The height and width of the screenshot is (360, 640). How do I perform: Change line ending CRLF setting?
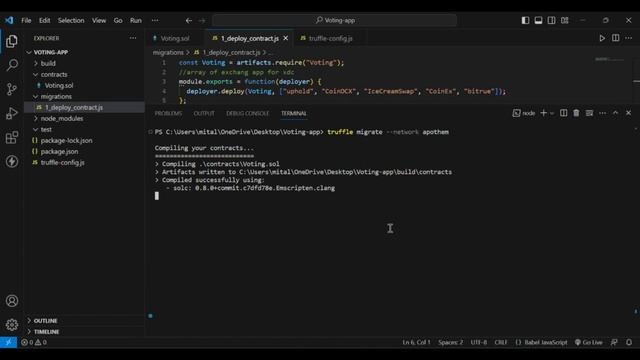pos(501,342)
